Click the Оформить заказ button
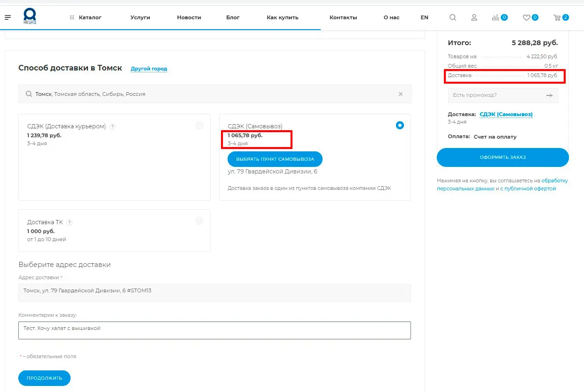584x392 pixels. (503, 157)
